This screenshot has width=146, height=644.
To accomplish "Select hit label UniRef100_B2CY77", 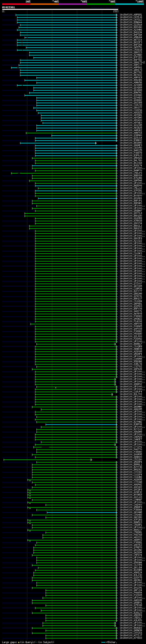I will pos(131,291).
